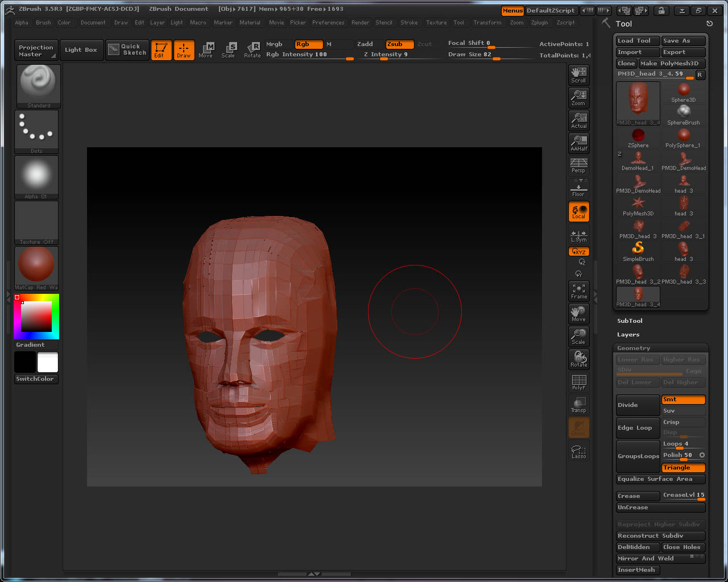728x582 pixels.
Task: Click the AAHalf zoom icon
Action: point(578,143)
